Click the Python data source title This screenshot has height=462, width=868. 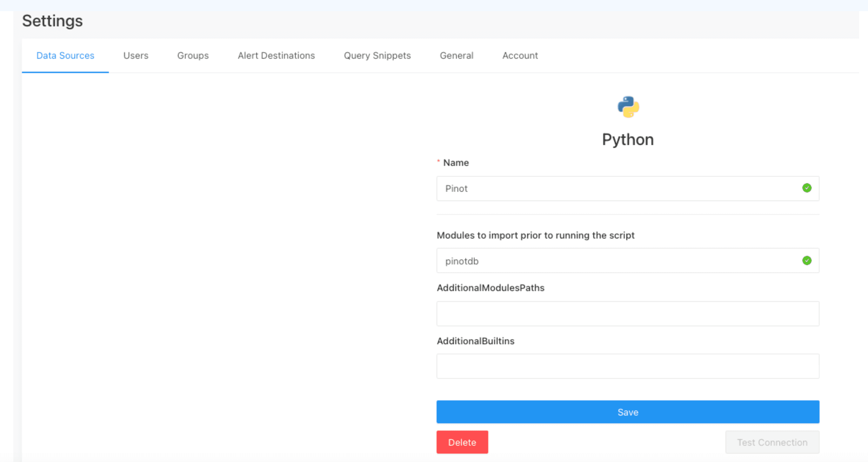[628, 139]
